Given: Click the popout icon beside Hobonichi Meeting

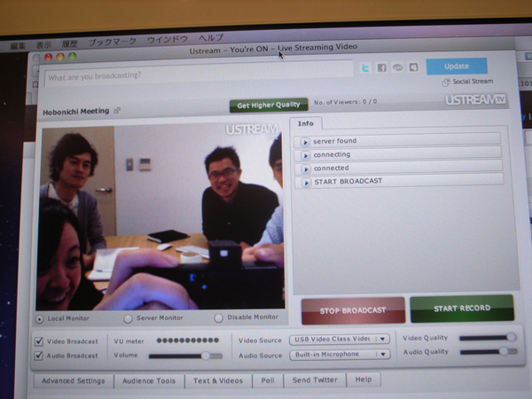Looking at the screenshot, I should pyautogui.click(x=117, y=112).
